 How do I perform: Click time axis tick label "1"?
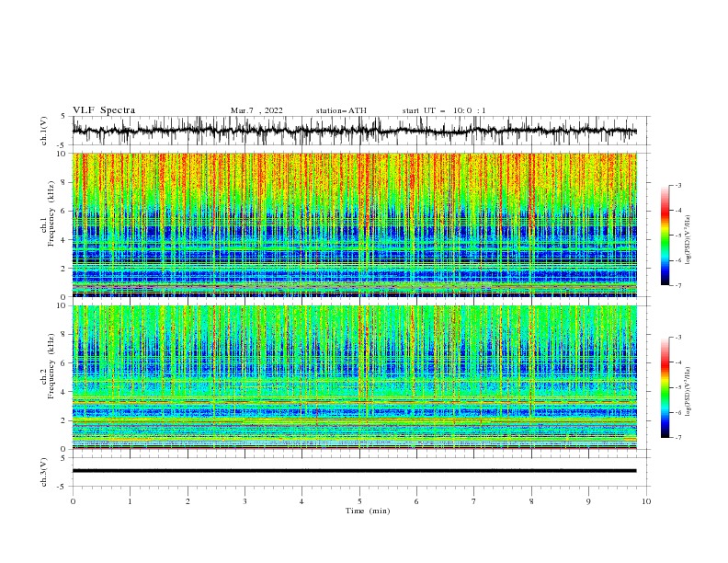click(130, 501)
